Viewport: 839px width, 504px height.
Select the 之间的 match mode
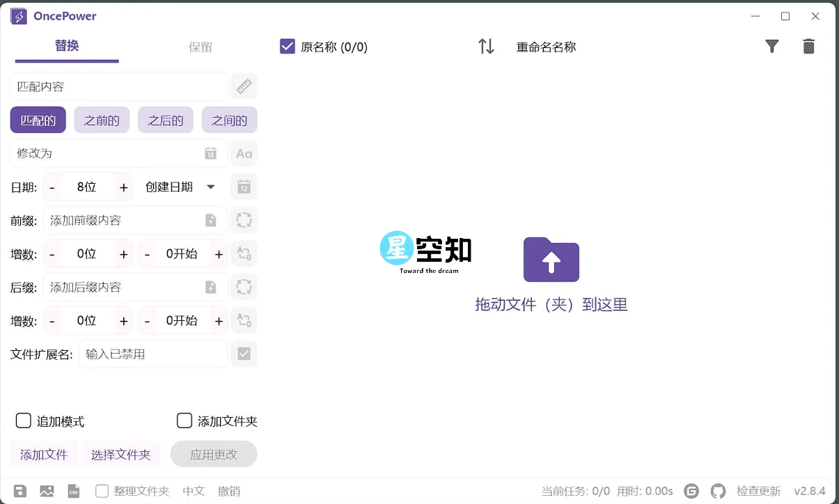[x=229, y=120]
